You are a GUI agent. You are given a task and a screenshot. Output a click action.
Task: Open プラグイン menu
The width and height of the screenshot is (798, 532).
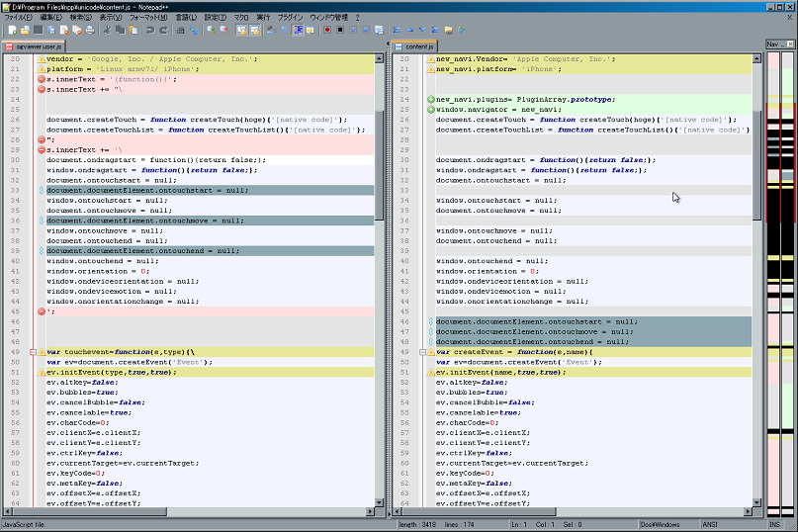[x=290, y=18]
